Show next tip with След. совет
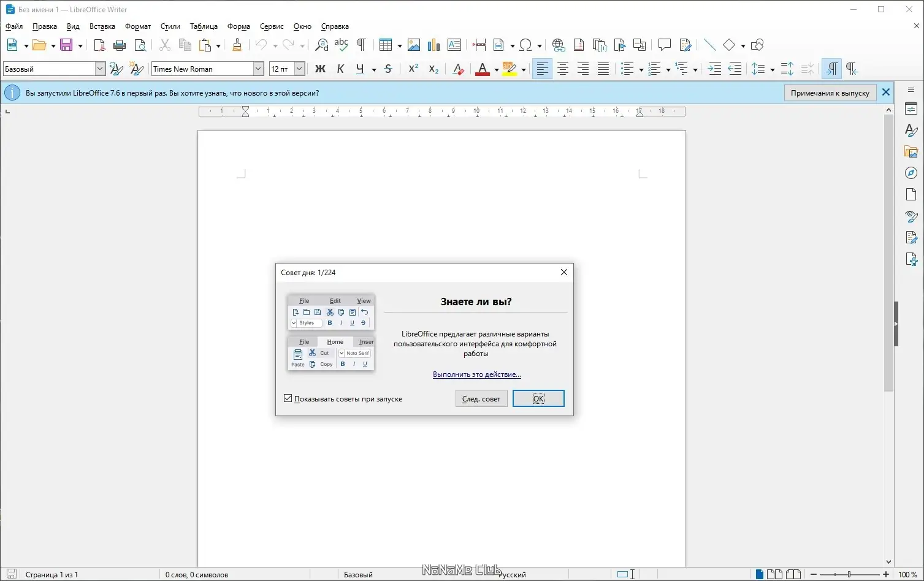 [481, 398]
